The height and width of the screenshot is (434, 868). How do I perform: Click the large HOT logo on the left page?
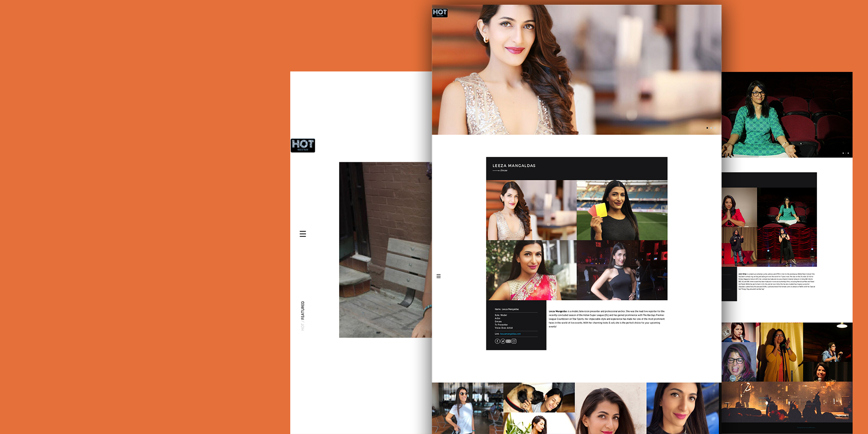[302, 145]
